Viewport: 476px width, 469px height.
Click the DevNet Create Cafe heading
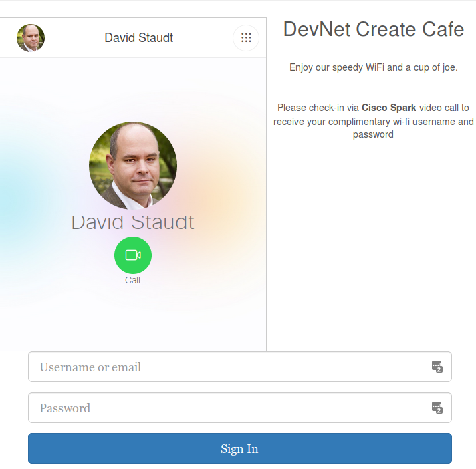point(374,29)
